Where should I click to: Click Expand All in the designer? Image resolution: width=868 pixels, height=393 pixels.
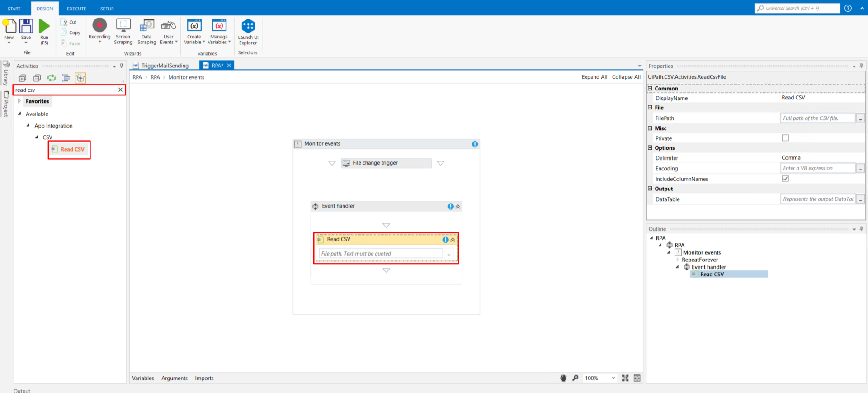(x=594, y=77)
